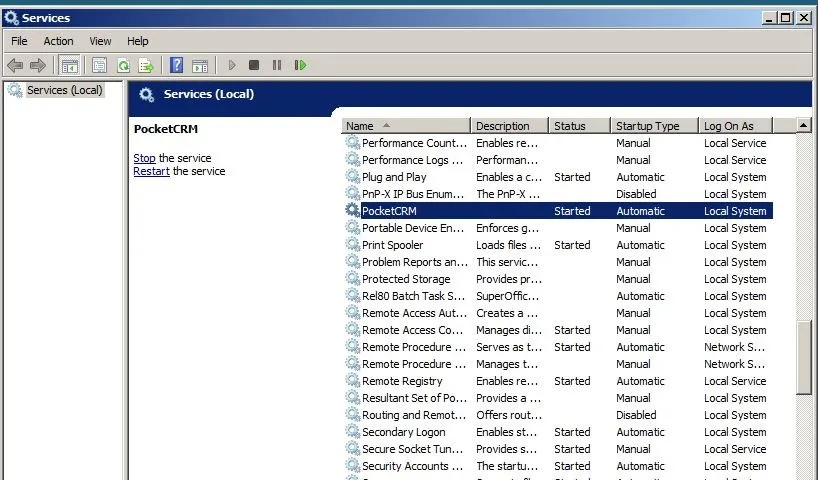Viewport: 818px width, 480px height.
Task: Click the Stop the service link
Action: pos(144,158)
